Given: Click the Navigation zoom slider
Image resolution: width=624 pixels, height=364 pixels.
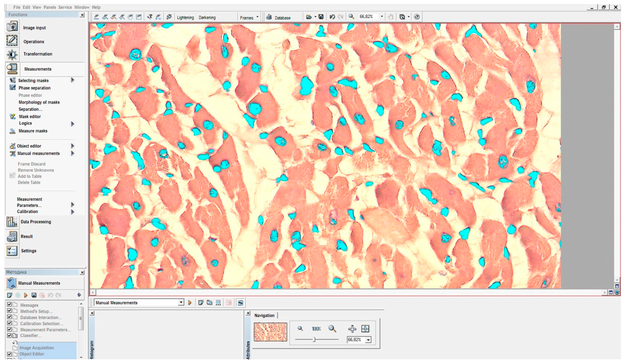Looking at the screenshot, I should point(314,339).
